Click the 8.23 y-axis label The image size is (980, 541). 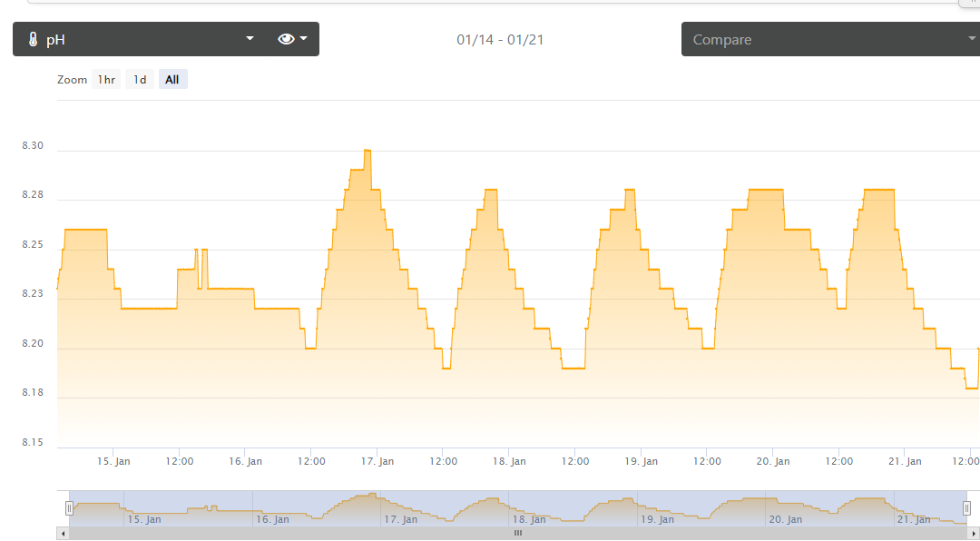tap(34, 294)
